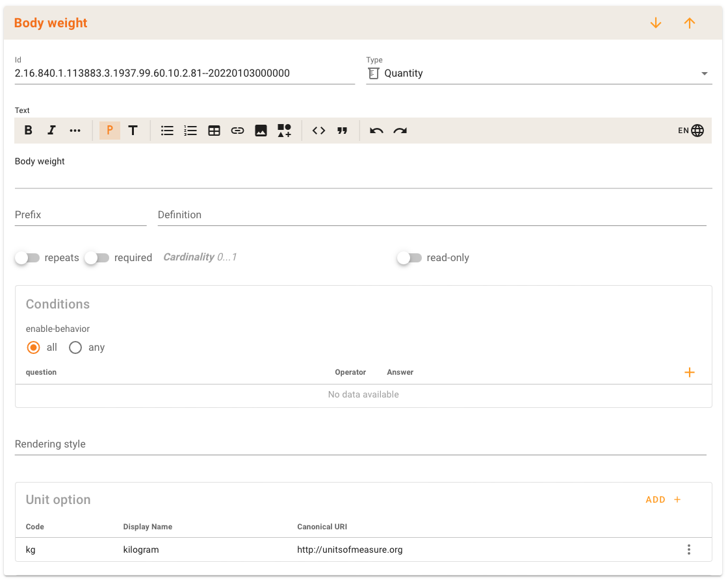Enable the read-only switch
The height and width of the screenshot is (580, 728).
[x=410, y=258]
